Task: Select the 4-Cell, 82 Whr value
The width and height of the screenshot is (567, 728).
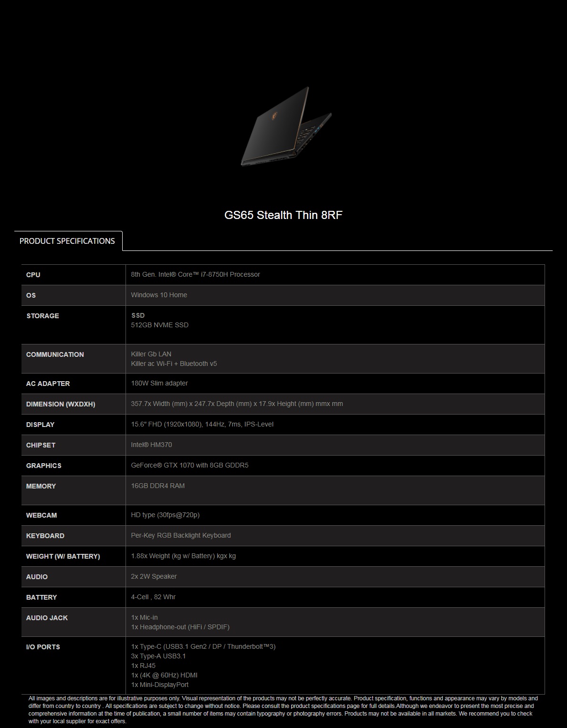Action: pos(154,597)
